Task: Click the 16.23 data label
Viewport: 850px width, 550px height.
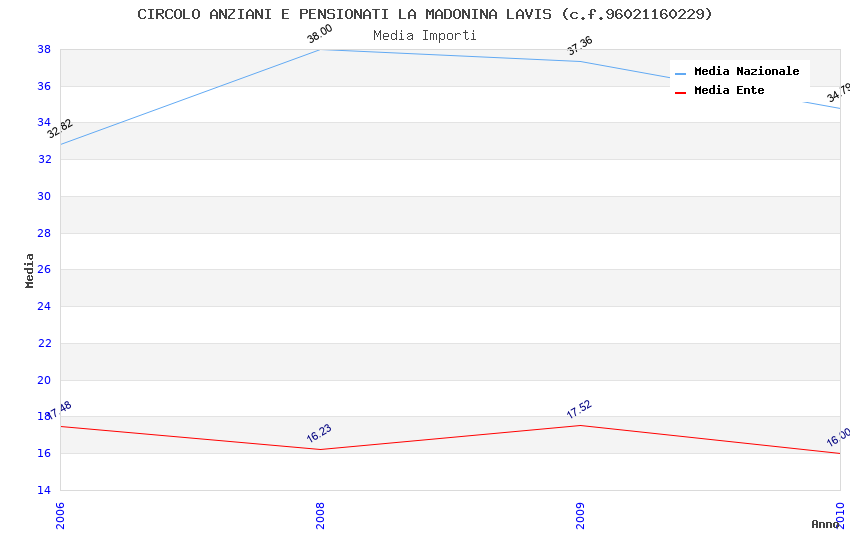Action: pos(319,433)
